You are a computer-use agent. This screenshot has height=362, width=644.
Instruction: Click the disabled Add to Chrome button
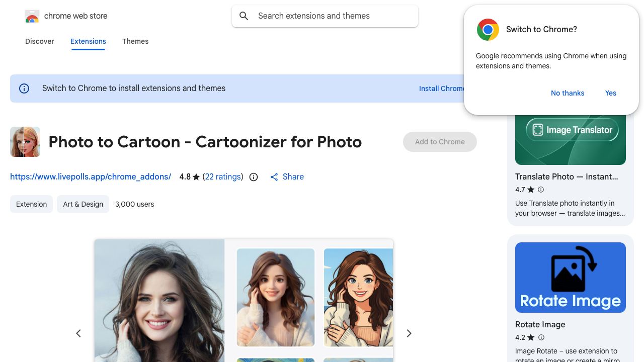(440, 142)
